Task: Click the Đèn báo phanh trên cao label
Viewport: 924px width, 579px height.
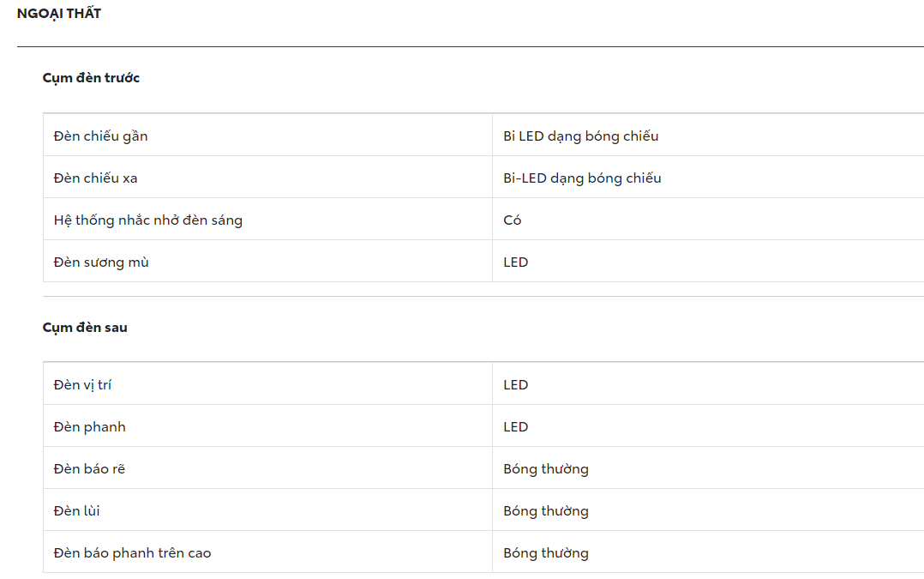Action: point(132,553)
